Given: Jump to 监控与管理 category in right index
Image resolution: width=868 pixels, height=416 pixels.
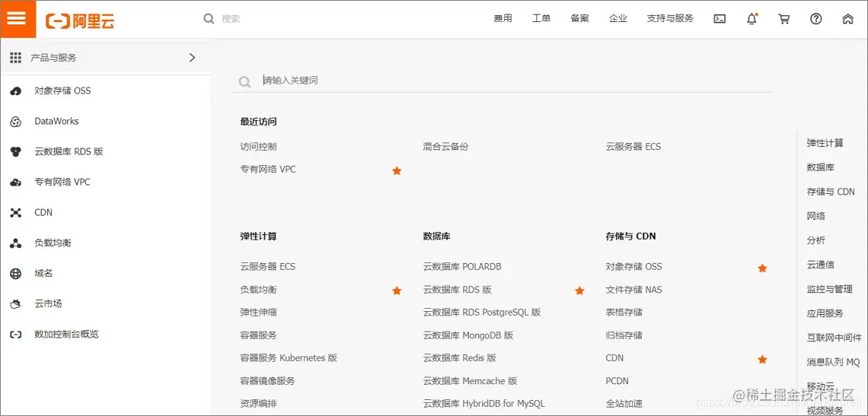Looking at the screenshot, I should (829, 289).
